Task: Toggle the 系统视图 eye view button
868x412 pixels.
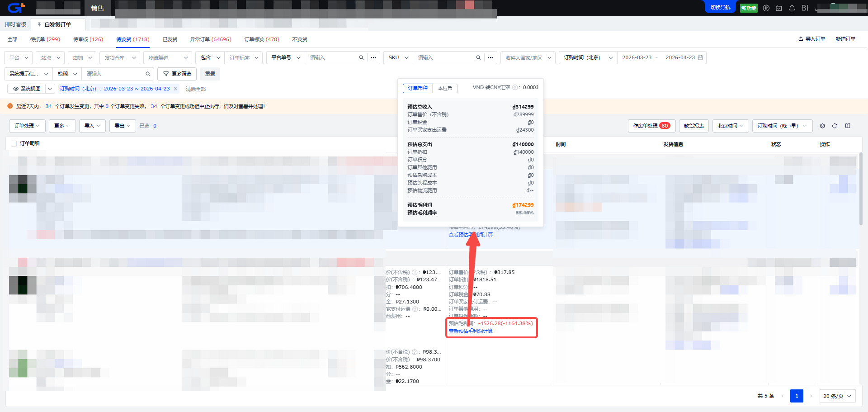Action: [27, 89]
